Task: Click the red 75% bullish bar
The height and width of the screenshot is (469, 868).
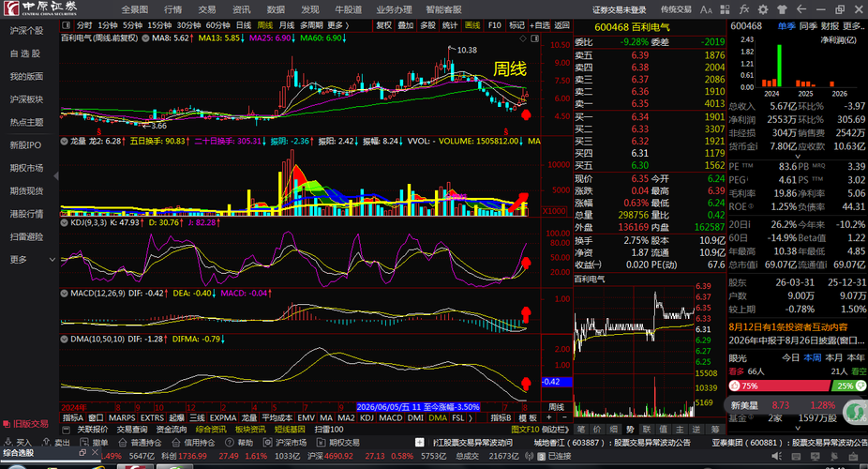Action: (x=780, y=386)
